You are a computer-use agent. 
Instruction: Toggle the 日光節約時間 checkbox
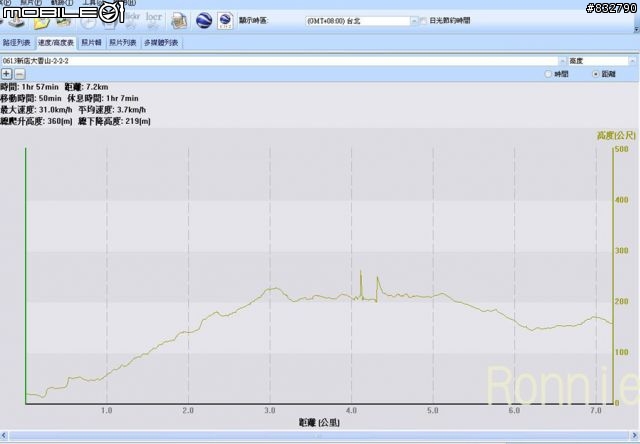coord(424,20)
